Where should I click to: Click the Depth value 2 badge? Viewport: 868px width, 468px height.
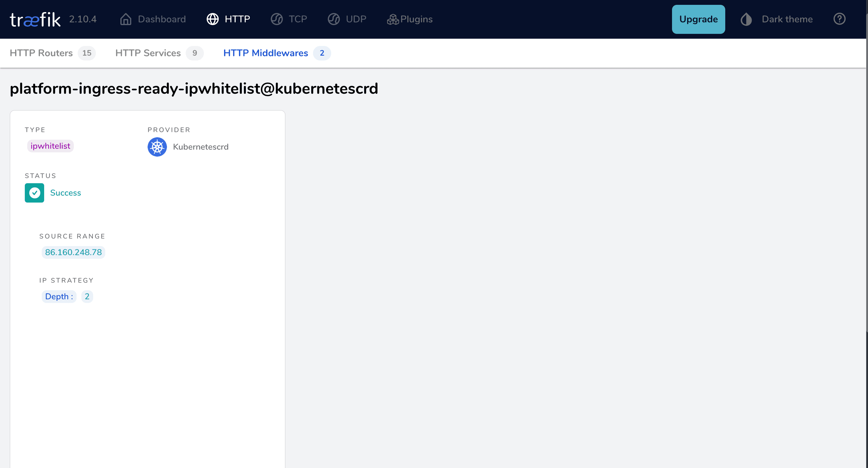click(86, 296)
